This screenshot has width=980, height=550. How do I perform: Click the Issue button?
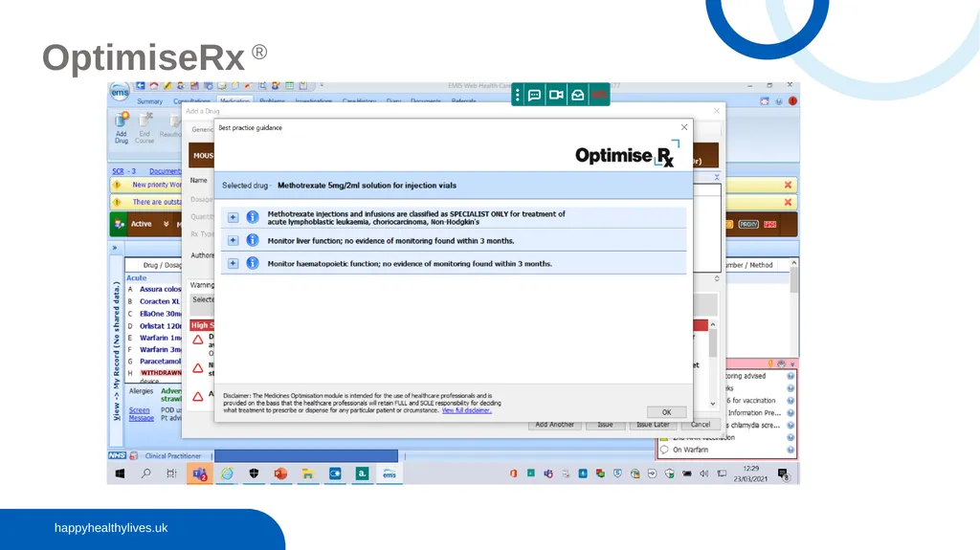click(x=605, y=425)
